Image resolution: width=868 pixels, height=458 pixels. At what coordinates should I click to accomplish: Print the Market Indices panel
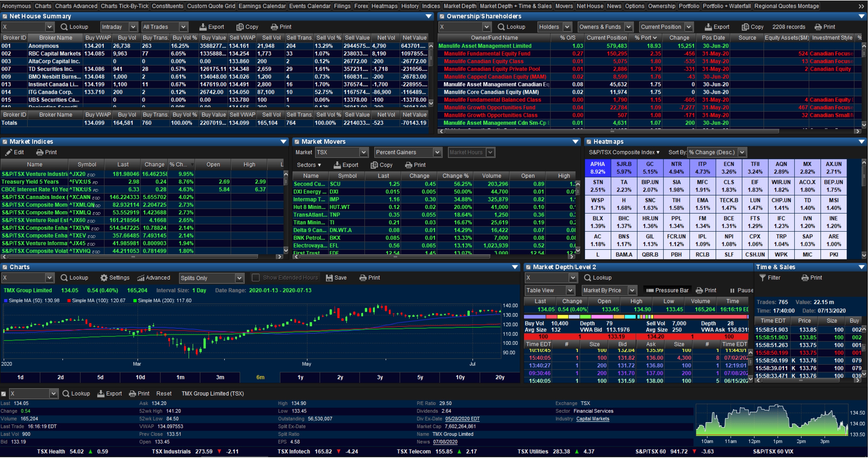46,152
